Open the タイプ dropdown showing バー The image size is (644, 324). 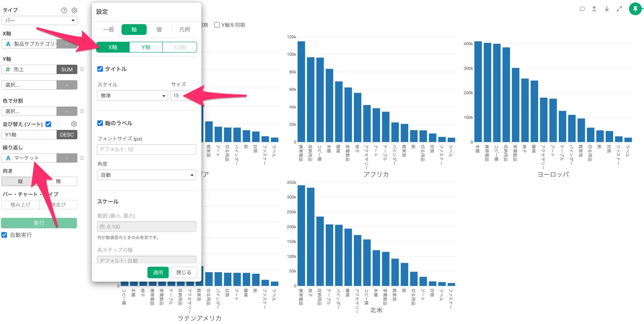(x=39, y=20)
